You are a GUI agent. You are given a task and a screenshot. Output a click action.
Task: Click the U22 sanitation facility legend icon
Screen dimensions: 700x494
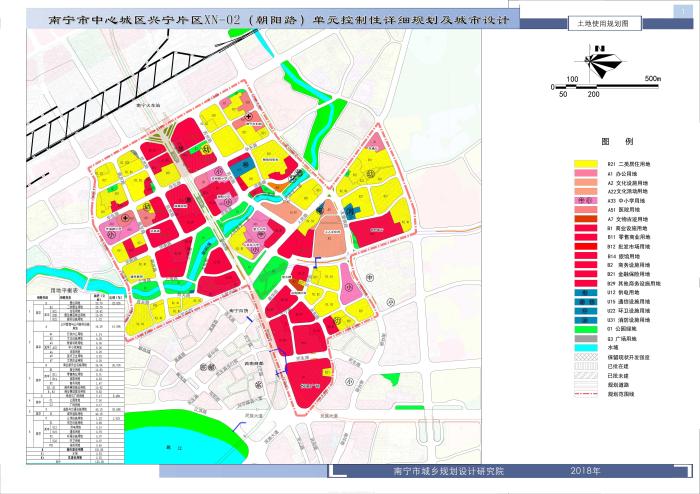pos(586,310)
